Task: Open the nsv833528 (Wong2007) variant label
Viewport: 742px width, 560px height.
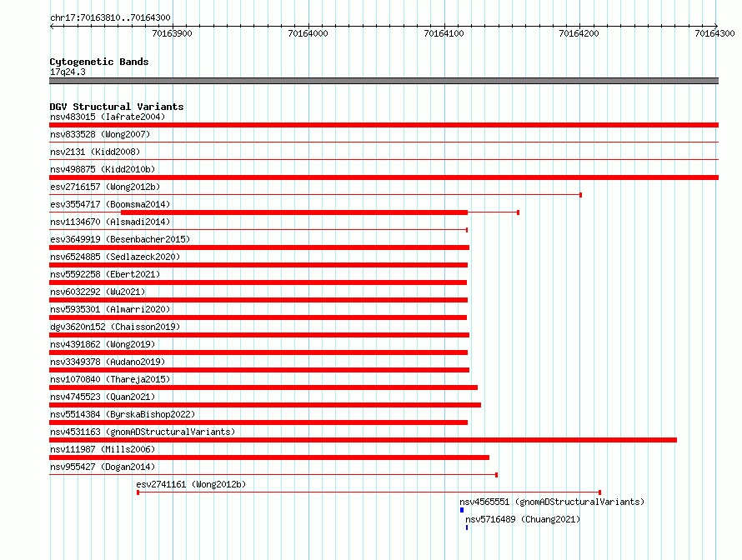Action: 100,134
